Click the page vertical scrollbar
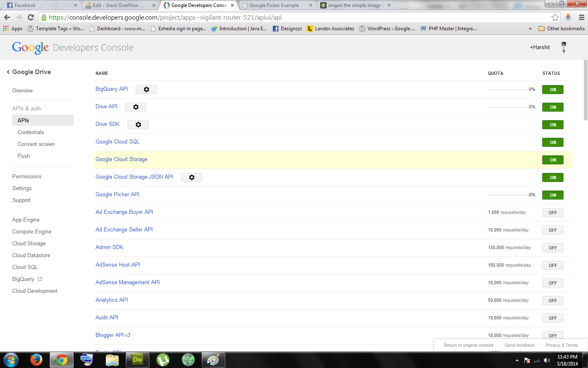 tap(586, 90)
